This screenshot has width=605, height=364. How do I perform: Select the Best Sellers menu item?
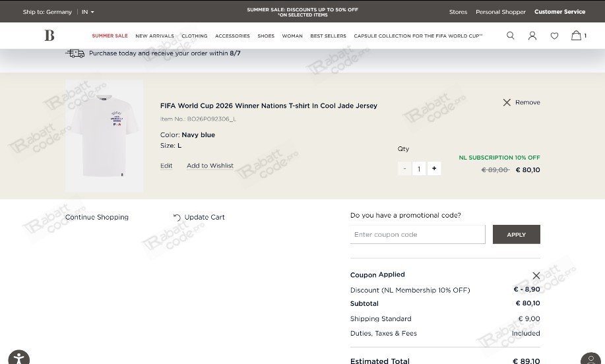328,36
